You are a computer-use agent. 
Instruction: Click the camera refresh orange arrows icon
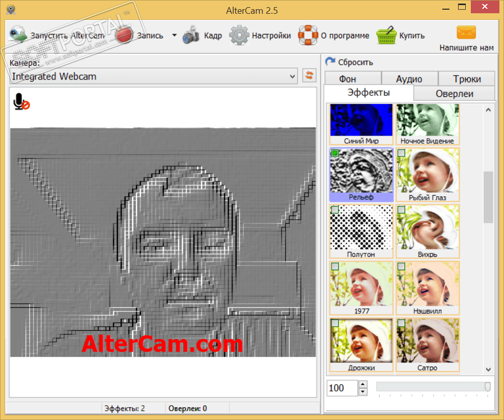tap(309, 76)
